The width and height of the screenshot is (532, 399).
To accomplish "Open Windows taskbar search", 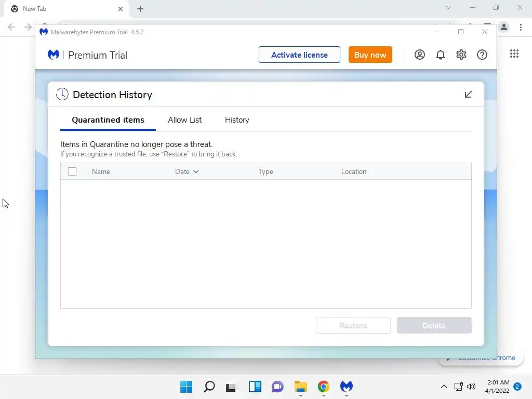I will (x=209, y=387).
